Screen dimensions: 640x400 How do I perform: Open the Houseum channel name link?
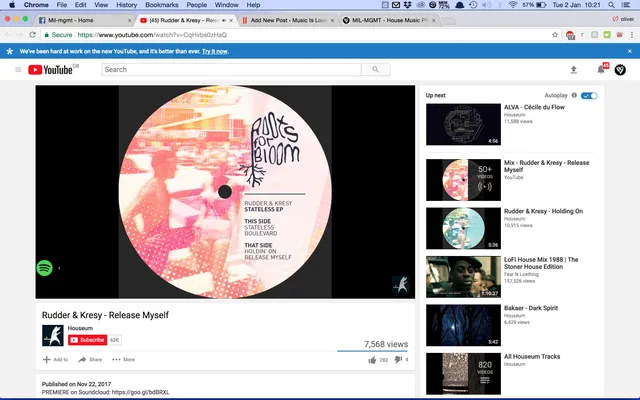80,328
